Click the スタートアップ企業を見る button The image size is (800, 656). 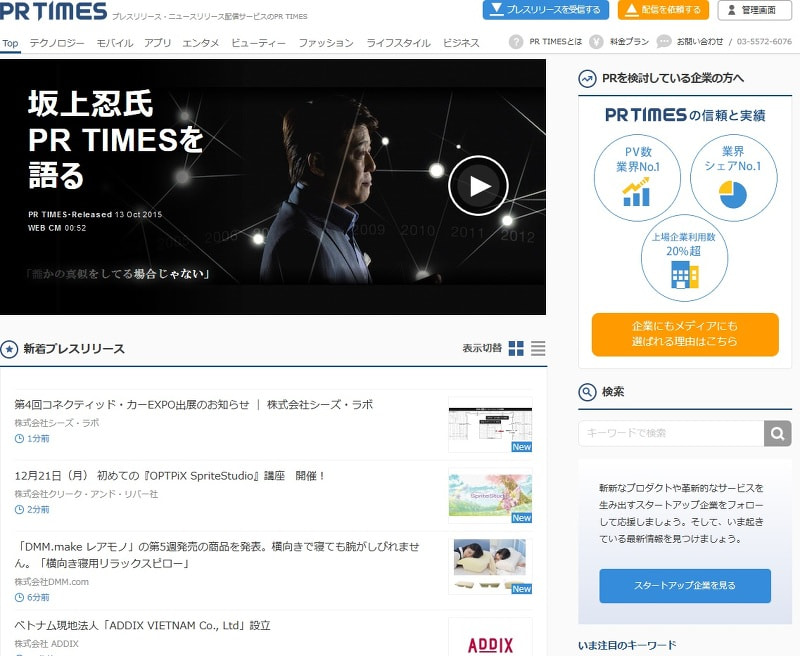pos(685,585)
